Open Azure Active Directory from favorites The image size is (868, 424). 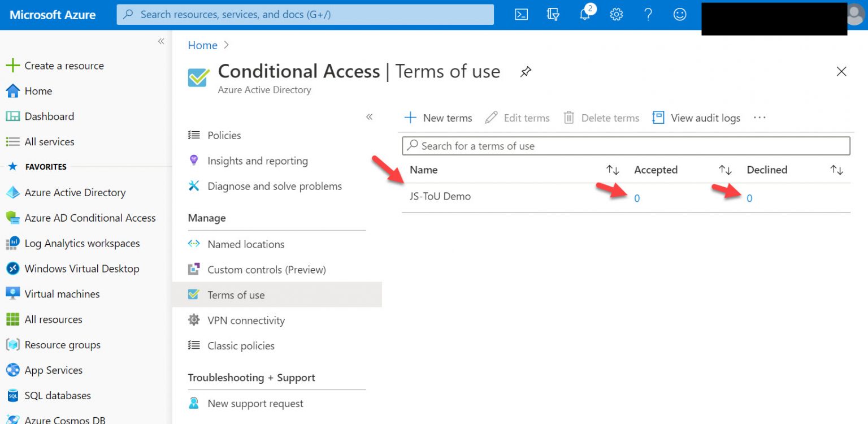(x=75, y=192)
